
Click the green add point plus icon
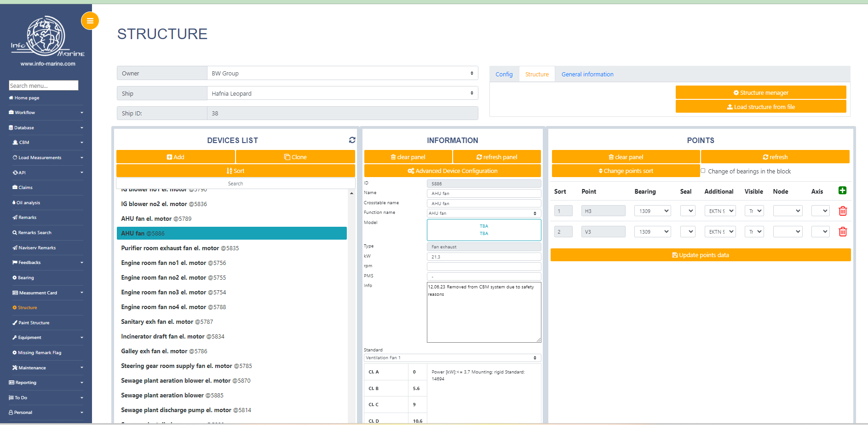842,190
